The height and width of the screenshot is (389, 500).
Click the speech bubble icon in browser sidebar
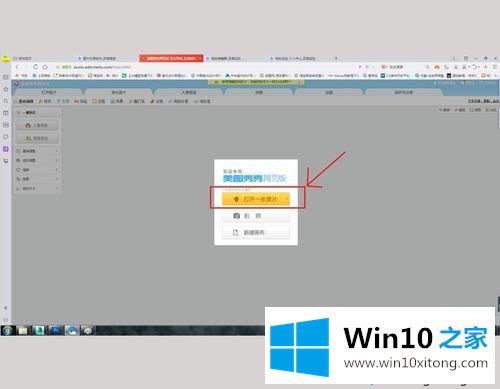point(6,137)
